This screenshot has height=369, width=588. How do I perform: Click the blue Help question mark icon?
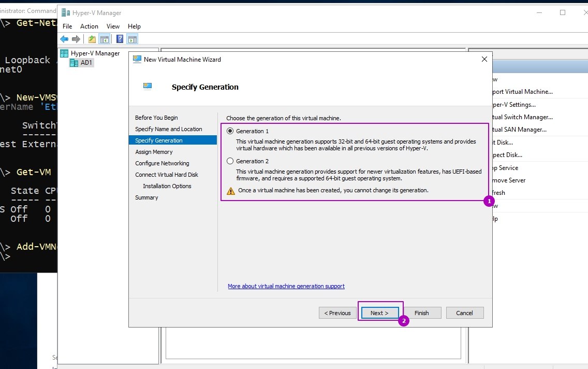pyautogui.click(x=120, y=39)
